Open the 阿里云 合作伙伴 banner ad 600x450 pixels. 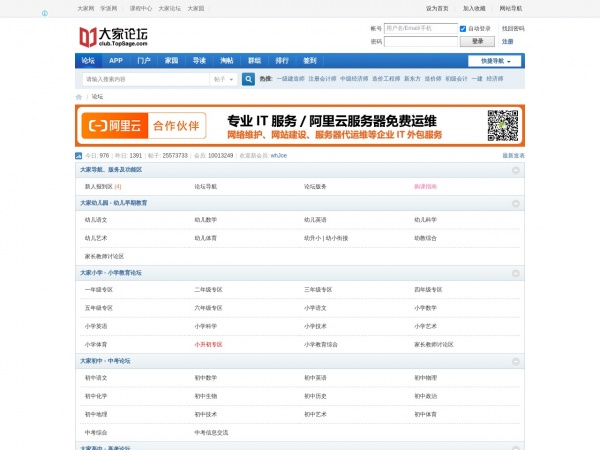(300, 126)
